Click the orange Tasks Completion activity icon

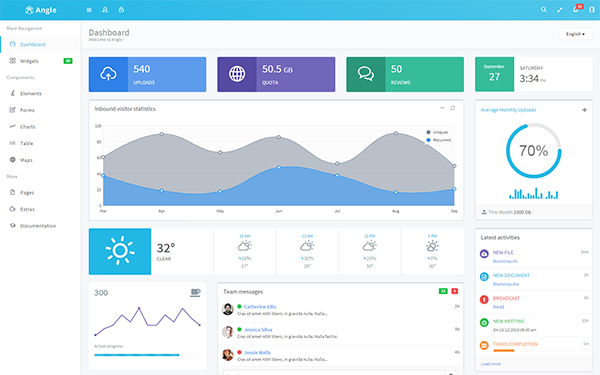coord(484,345)
